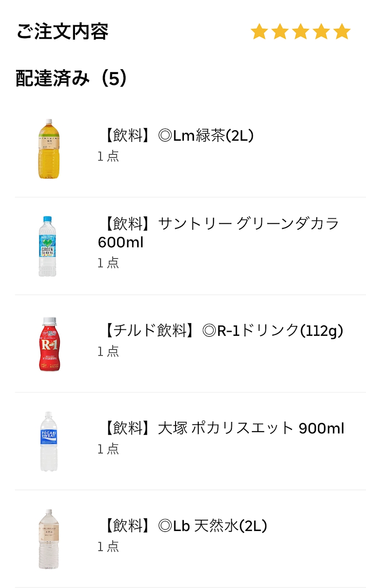Open 大塚 ポカリスエット 900ml item name
The width and height of the screenshot is (366, 588).
click(223, 429)
